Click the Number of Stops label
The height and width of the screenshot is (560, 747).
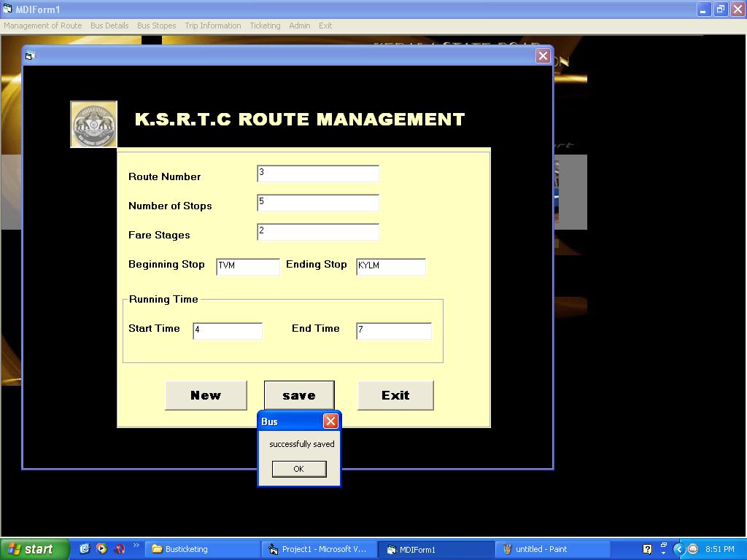tap(170, 206)
